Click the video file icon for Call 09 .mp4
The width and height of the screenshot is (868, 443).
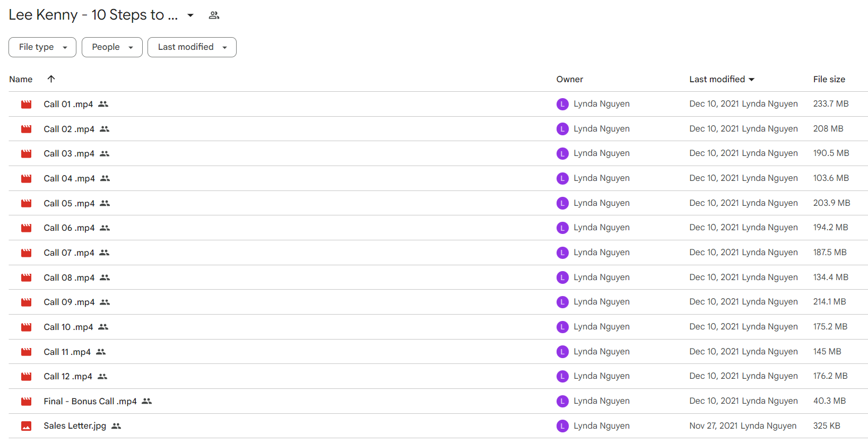coord(26,302)
